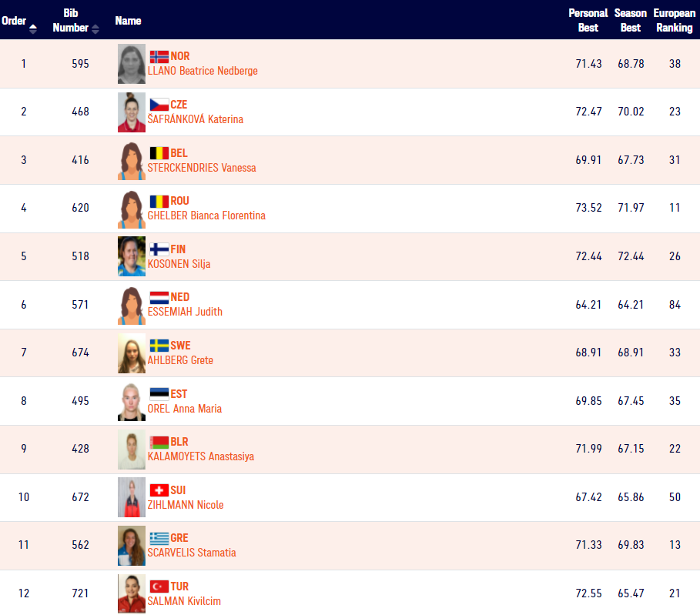Click the Finland flag beside FIN
The width and height of the screenshot is (700, 615).
pyautogui.click(x=159, y=249)
